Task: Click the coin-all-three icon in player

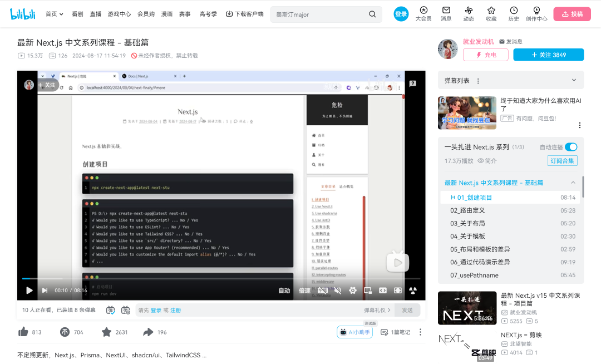Action: (413, 291)
